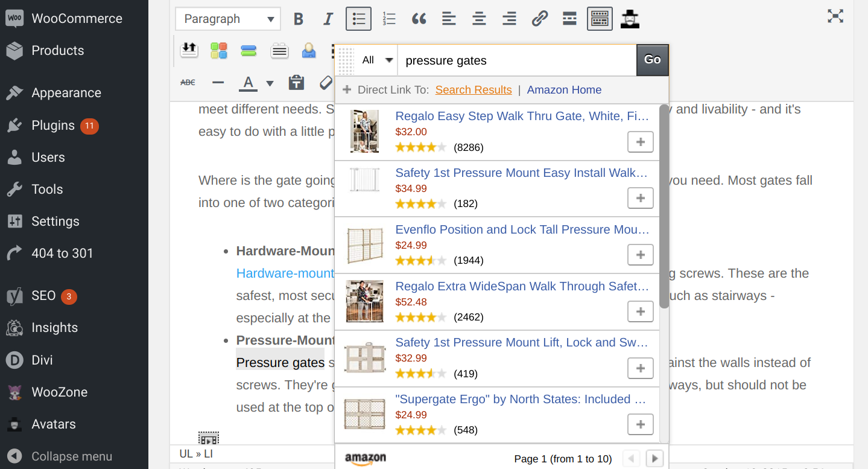Open Safety 1st Pressure Mount Easy Install
868x469 pixels.
521,173
